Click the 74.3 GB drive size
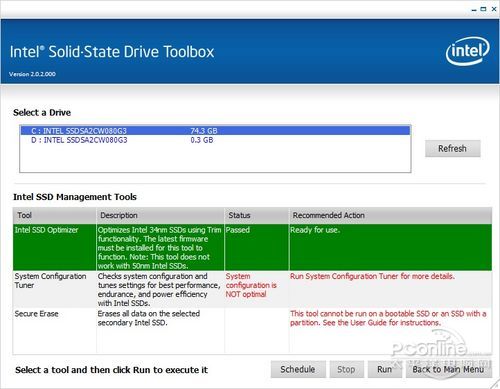The height and width of the screenshot is (389, 500). click(204, 131)
